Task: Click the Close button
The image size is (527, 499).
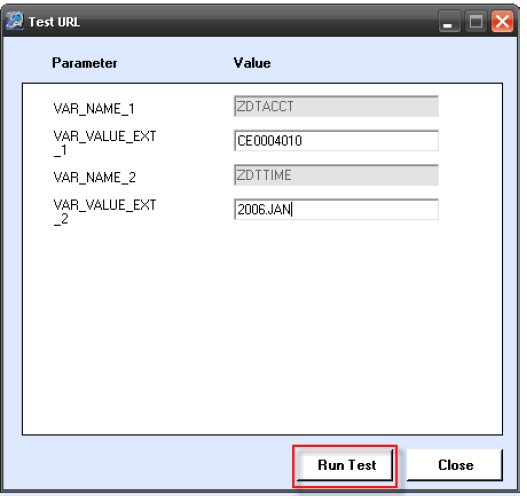Action: pos(455,465)
